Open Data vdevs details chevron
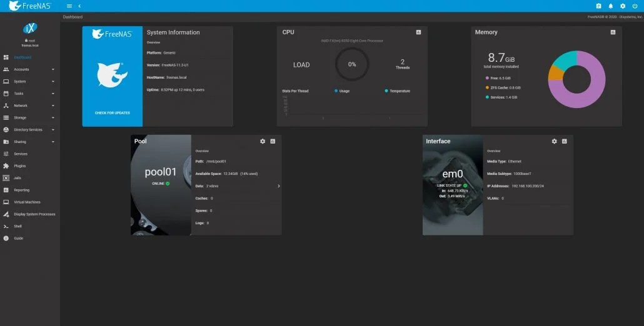The image size is (644, 326). pos(278,186)
